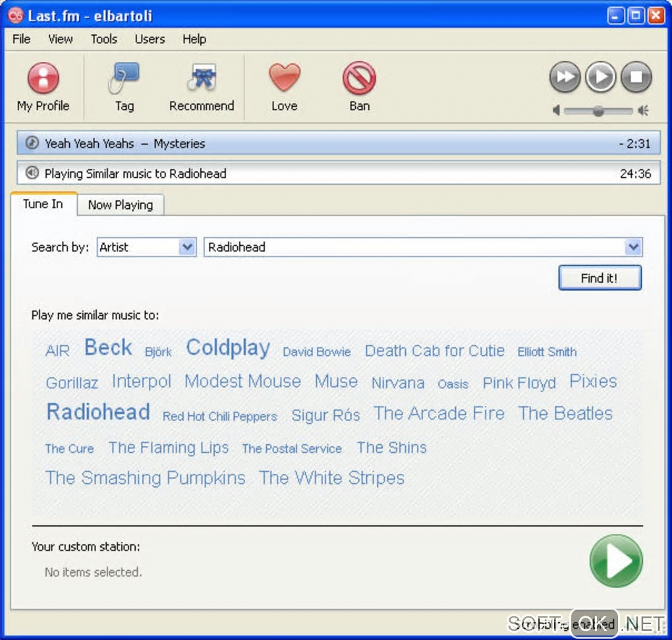Click the No items selected text

(93, 572)
